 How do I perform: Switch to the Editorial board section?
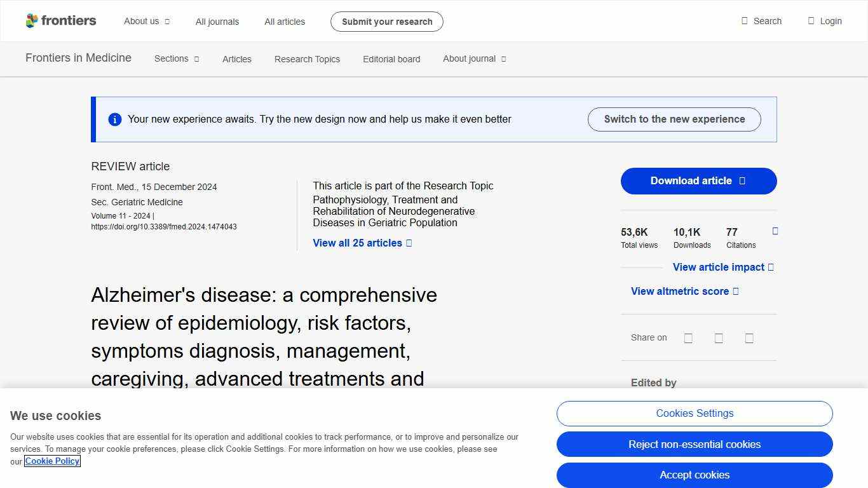[x=391, y=58]
